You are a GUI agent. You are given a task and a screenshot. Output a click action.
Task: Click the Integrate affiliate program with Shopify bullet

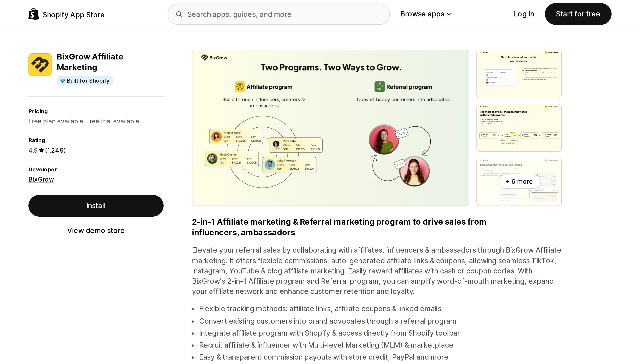329,333
